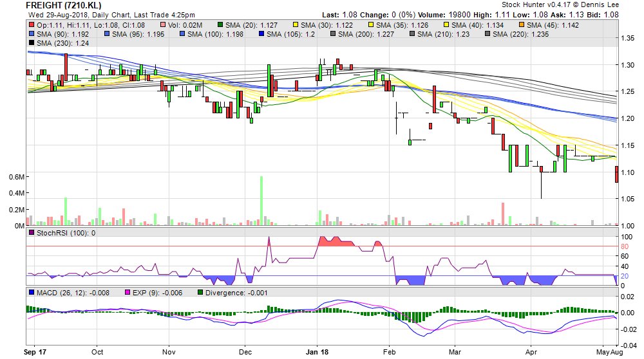Screen dimensions: 644x359
Task: Click the SMA (105) dark blue swatch
Action: click(261, 34)
